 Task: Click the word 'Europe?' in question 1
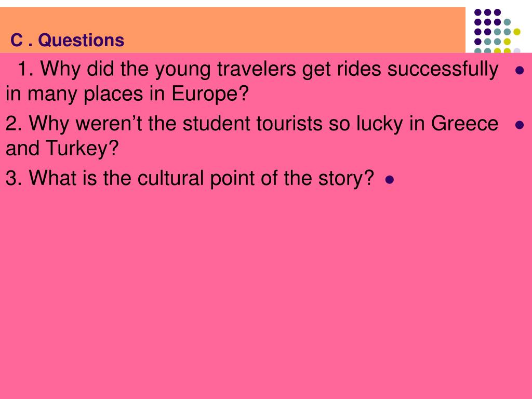pyautogui.click(x=210, y=94)
